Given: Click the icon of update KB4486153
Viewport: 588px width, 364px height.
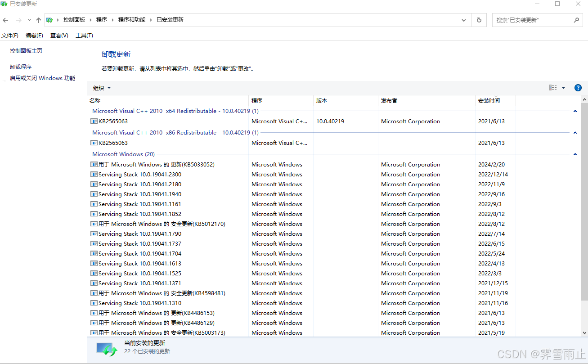Looking at the screenshot, I should (x=94, y=313).
